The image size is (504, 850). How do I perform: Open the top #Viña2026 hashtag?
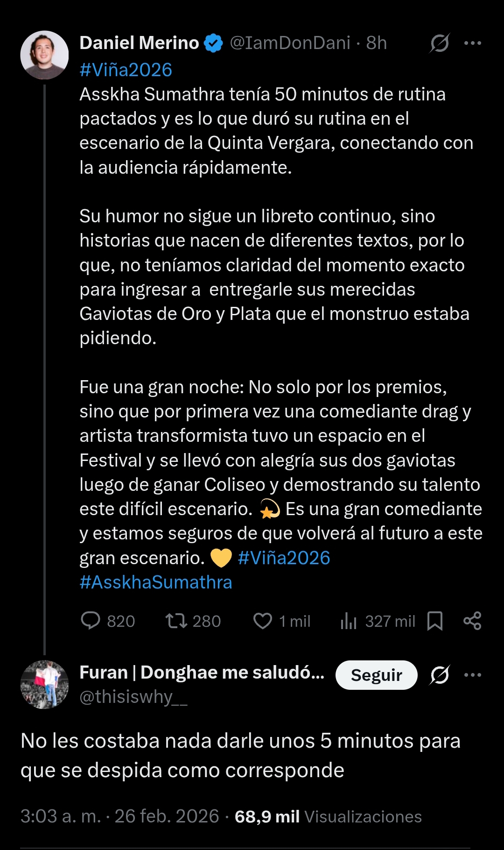pyautogui.click(x=126, y=70)
